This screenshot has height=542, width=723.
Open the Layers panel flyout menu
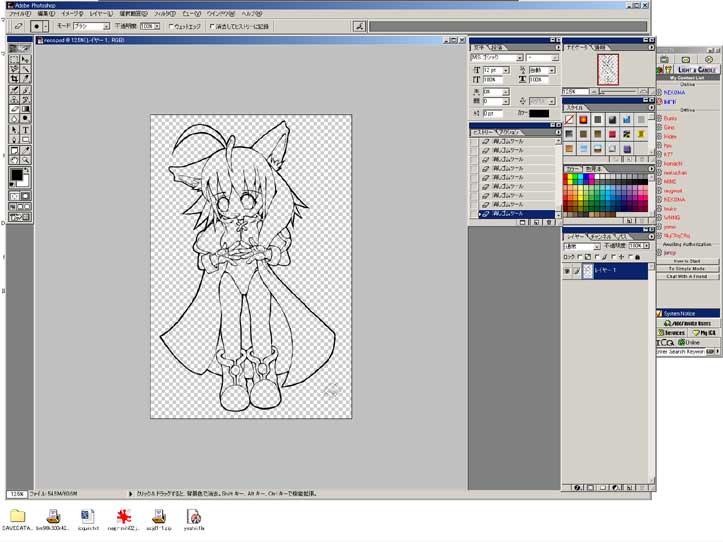pos(651,236)
